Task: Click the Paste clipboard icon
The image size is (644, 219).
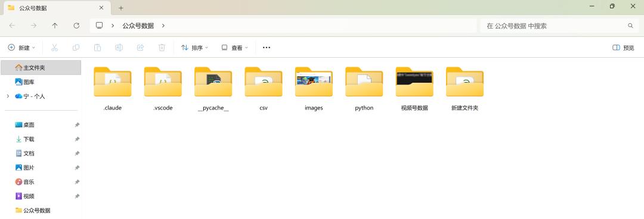Action: point(97,48)
